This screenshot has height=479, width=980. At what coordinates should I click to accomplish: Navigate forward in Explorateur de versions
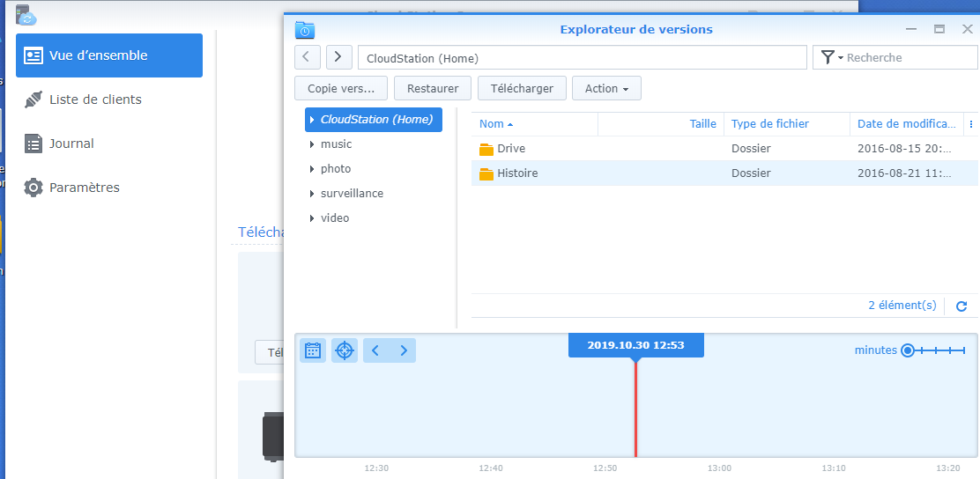(x=338, y=57)
